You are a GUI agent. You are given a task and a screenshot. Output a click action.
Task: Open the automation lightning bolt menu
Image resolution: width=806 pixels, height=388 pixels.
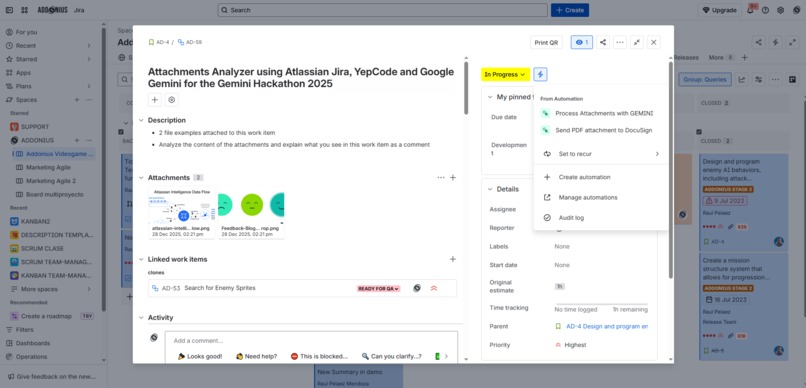540,75
